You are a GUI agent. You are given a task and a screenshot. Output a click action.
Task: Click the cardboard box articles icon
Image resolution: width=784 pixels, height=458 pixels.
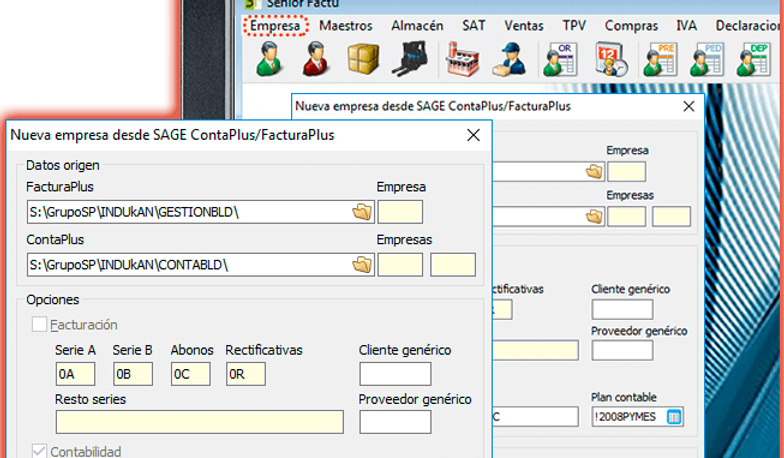[x=363, y=59]
